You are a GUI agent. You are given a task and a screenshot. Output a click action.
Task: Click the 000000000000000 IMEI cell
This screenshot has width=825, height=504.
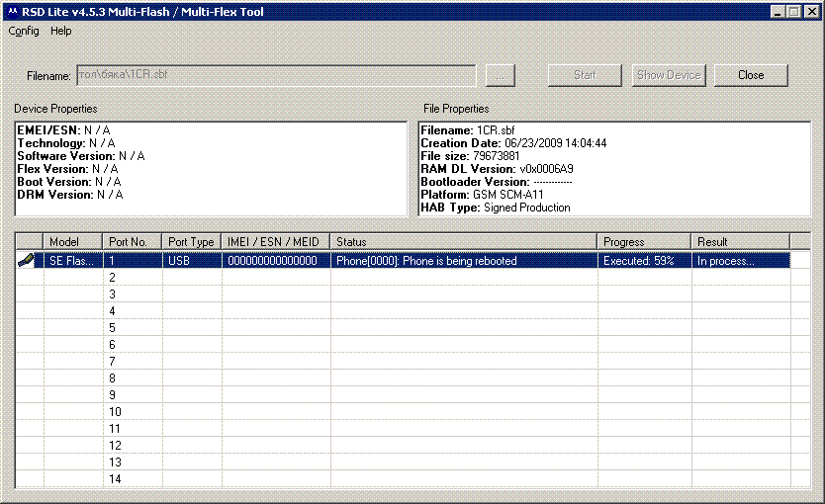(276, 261)
